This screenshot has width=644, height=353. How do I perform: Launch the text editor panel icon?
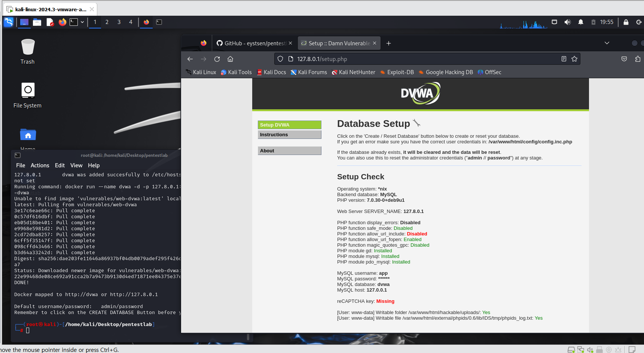(50, 22)
